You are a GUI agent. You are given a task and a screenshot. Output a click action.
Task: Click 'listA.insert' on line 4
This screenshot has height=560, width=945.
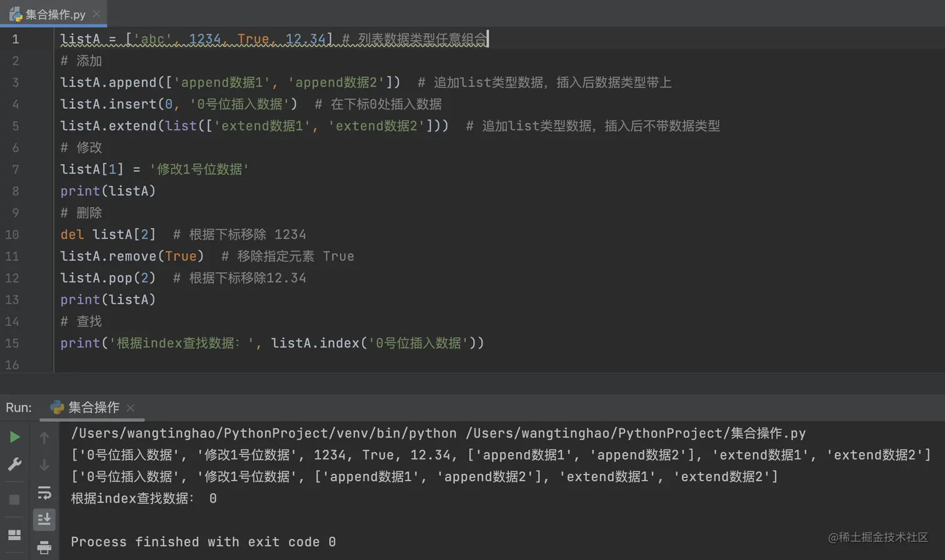coord(108,104)
